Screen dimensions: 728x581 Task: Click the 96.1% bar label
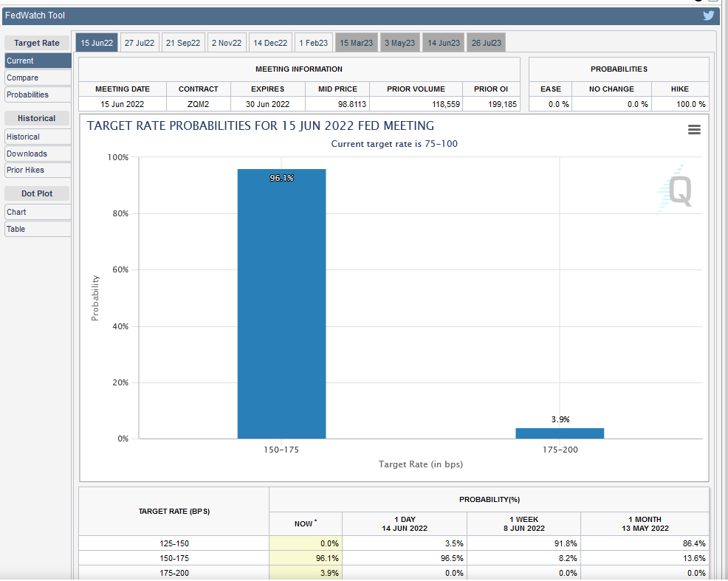tap(282, 178)
